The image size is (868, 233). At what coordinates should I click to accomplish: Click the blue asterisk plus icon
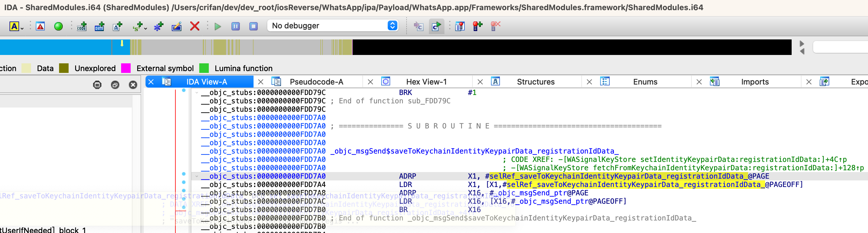pyautogui.click(x=158, y=26)
